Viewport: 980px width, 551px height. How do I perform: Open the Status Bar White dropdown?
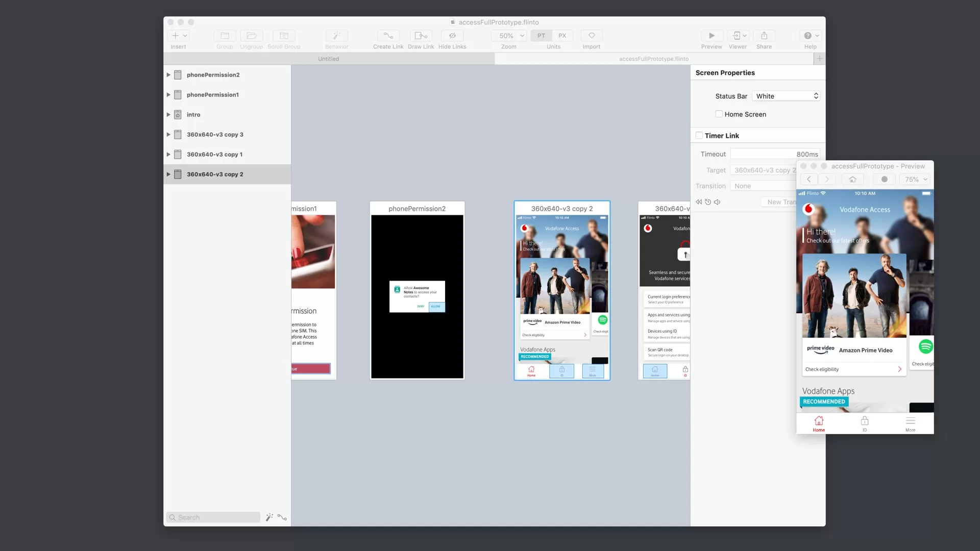pyautogui.click(x=786, y=96)
